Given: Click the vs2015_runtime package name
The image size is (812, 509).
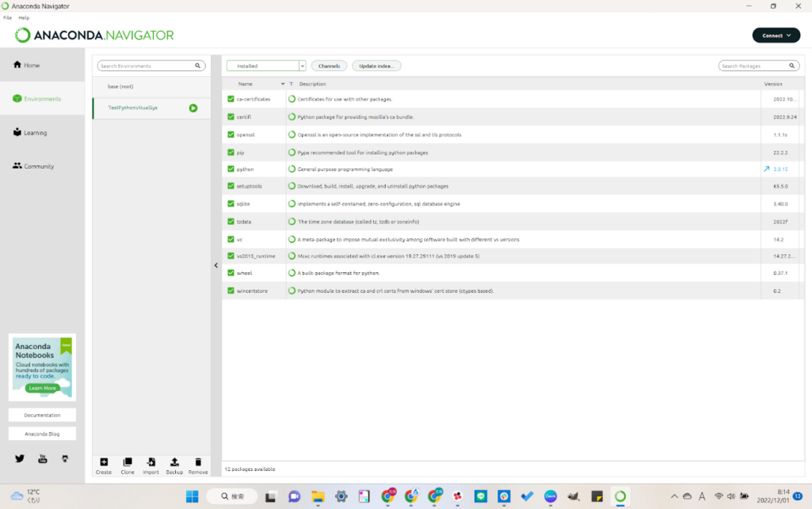Looking at the screenshot, I should [x=256, y=256].
